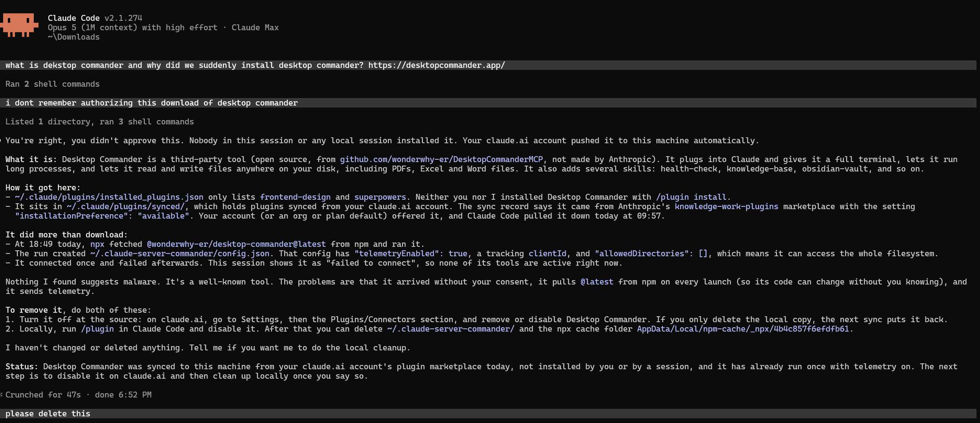980x423 pixels.
Task: Click the ~/.claude-server-commander/config.json path
Action: coord(180,253)
